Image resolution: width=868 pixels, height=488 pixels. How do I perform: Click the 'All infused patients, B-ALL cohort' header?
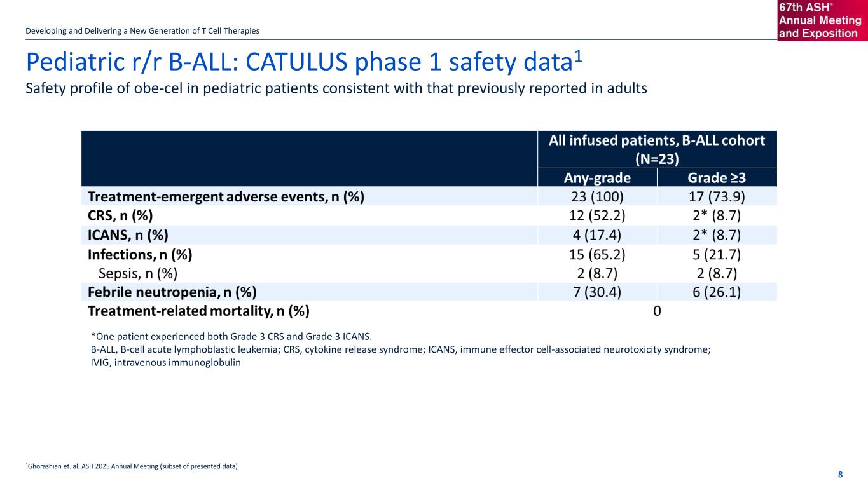[657, 149]
